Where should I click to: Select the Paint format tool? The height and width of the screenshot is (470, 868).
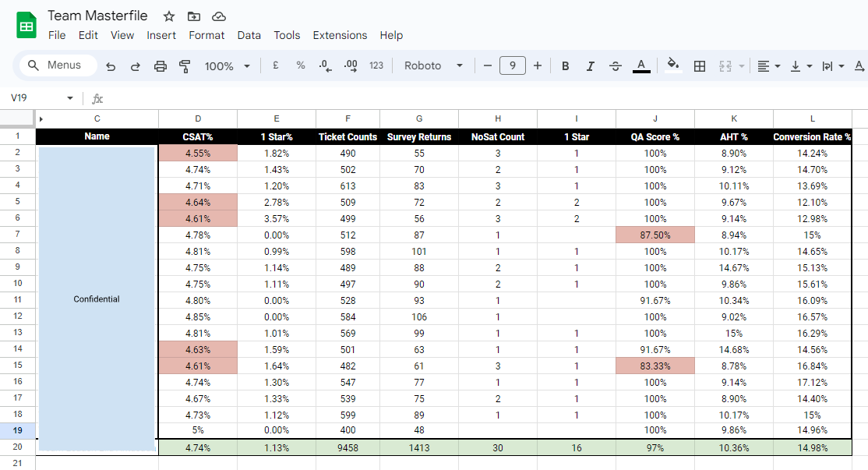[x=185, y=66]
